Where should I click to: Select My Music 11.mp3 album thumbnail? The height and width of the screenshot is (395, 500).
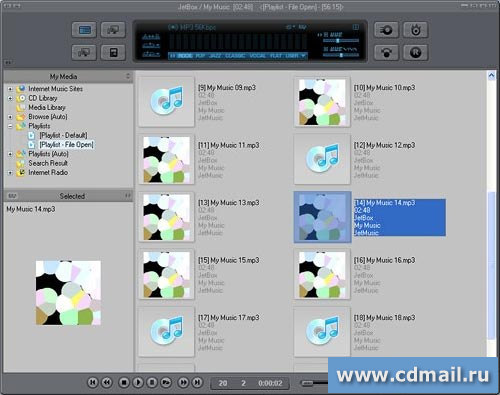pyautogui.click(x=166, y=159)
